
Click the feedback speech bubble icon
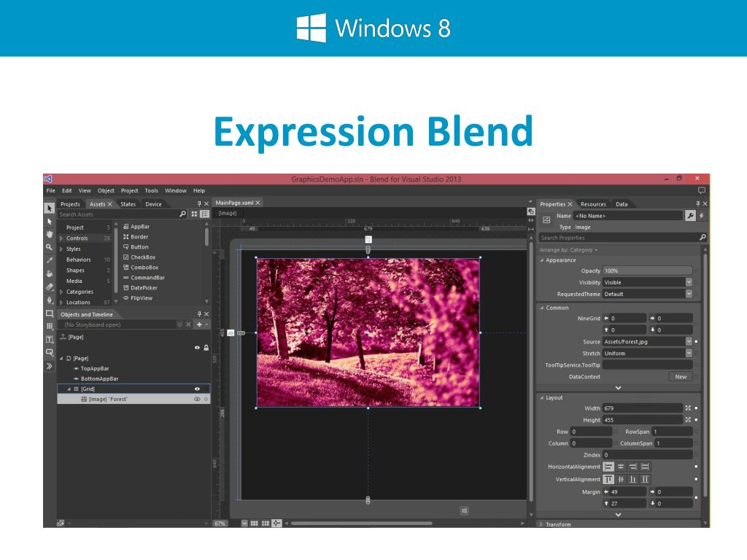click(701, 190)
